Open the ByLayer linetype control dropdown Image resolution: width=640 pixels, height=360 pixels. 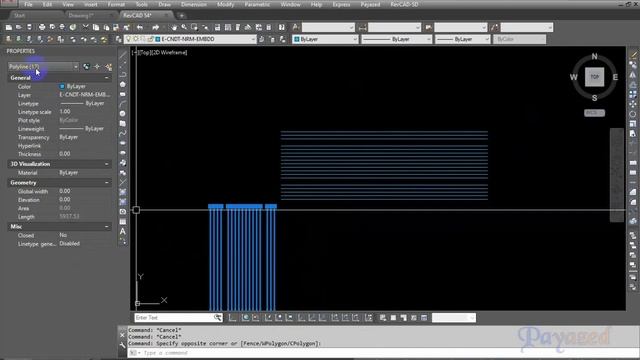(396, 39)
